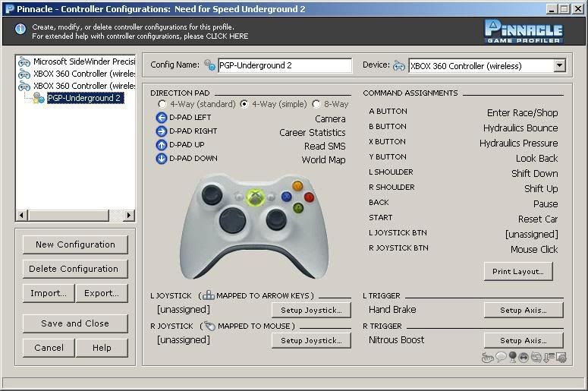Click the D-PAD LEFT arrow icon
The width and height of the screenshot is (588, 391).
[x=162, y=118]
